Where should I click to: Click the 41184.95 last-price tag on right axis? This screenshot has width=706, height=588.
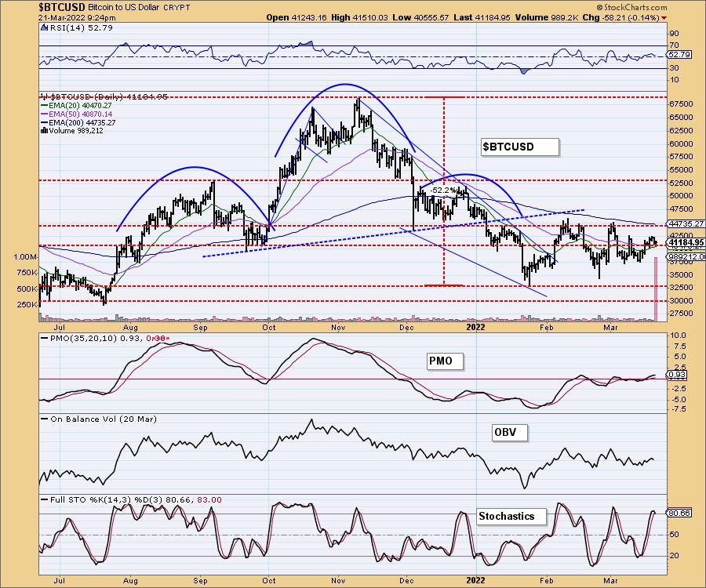(x=686, y=242)
